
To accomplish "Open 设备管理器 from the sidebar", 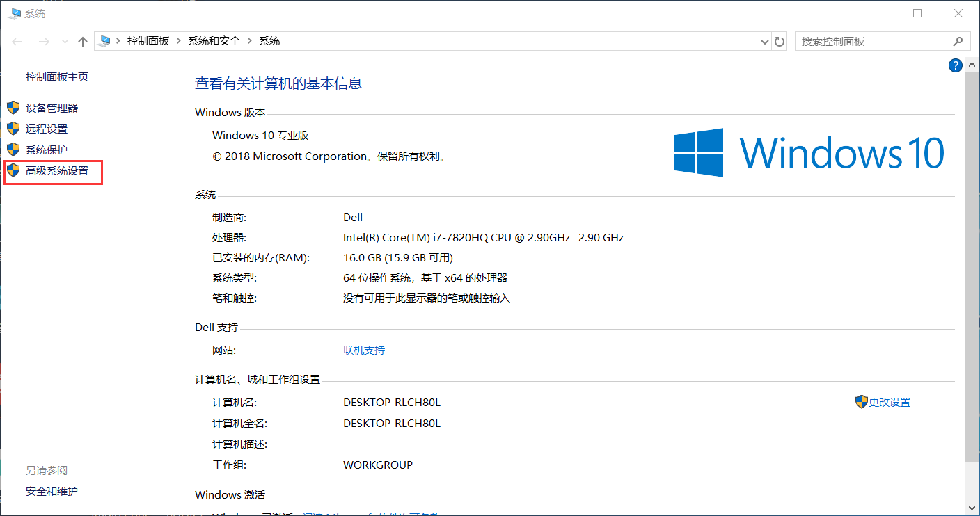I will coord(52,108).
